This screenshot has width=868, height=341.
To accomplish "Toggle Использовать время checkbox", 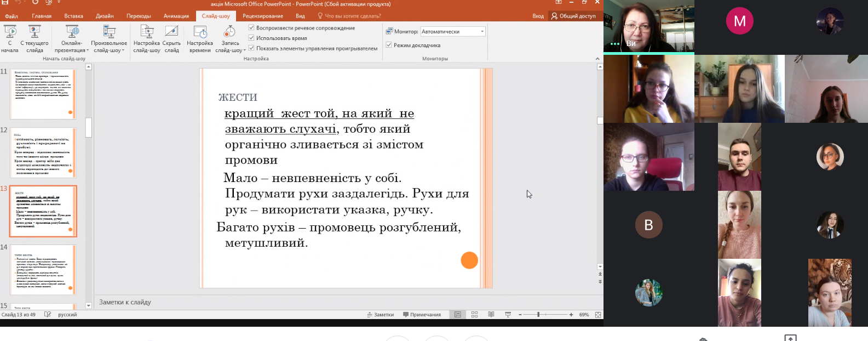I will [x=251, y=38].
